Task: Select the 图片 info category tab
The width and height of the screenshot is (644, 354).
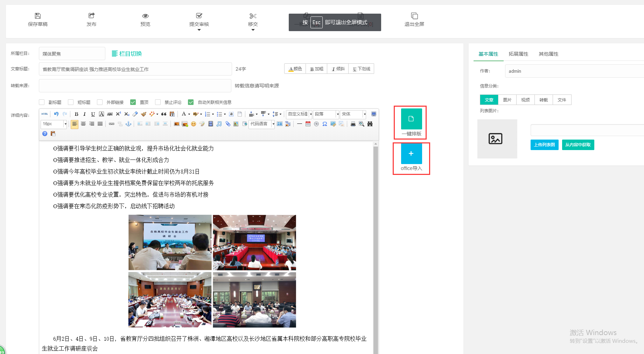Action: pos(507,100)
